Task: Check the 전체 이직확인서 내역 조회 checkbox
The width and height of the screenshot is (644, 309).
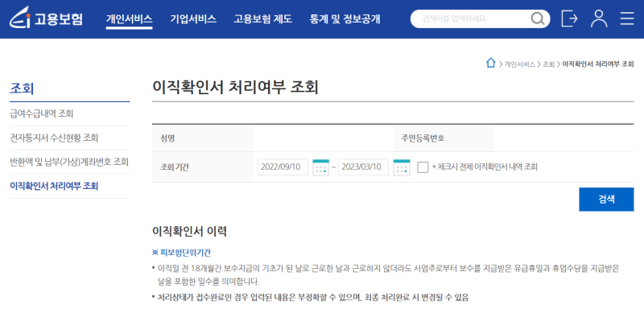Action: click(x=423, y=167)
